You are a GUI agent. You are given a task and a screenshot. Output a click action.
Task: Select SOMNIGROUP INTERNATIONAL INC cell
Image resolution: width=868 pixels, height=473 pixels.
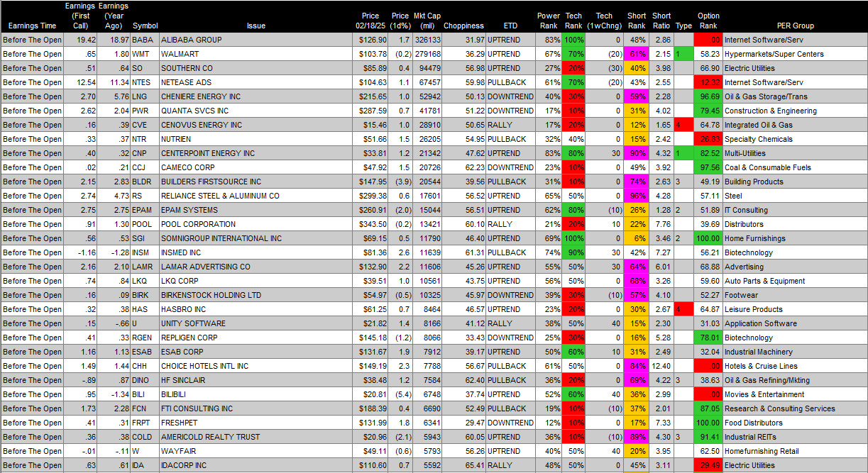tap(256, 238)
